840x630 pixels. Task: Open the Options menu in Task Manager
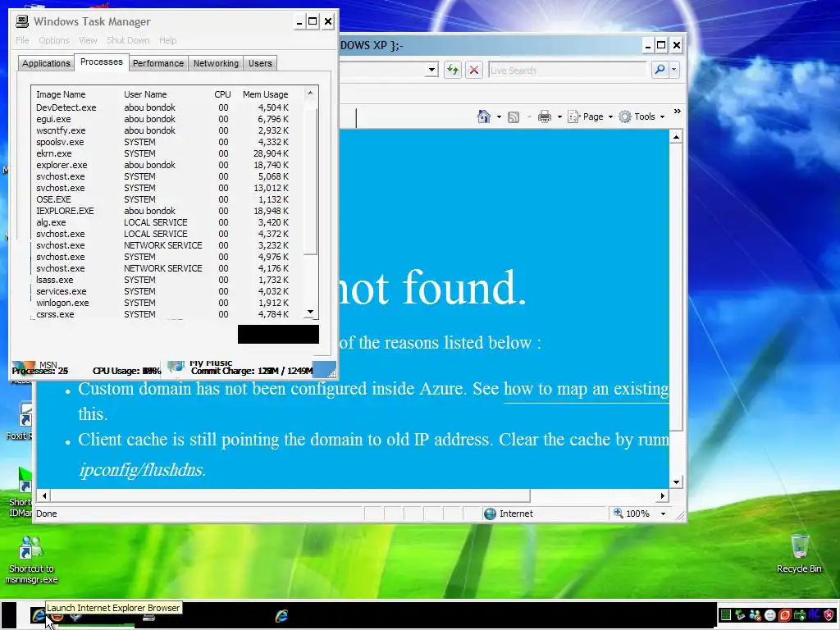(53, 40)
